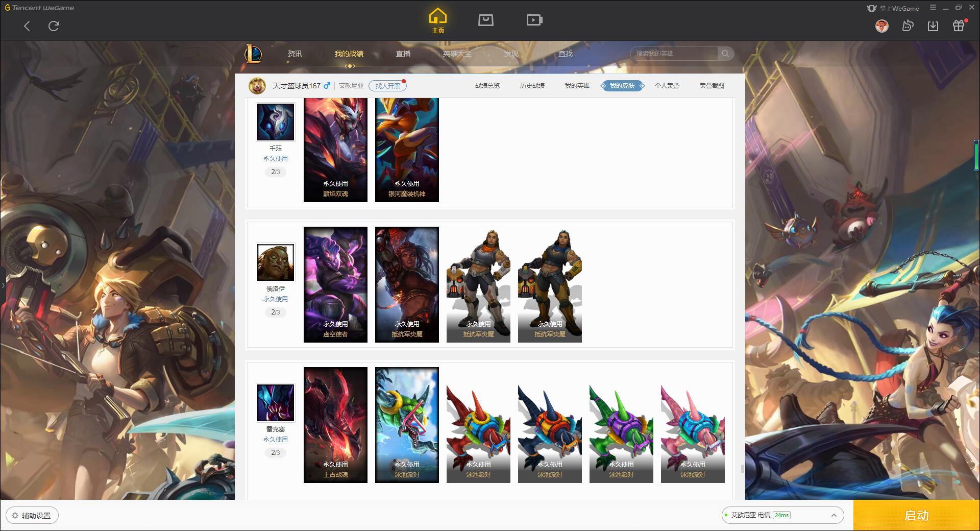
Task: Open the pink 泳池派对 chroma card
Action: (693, 425)
